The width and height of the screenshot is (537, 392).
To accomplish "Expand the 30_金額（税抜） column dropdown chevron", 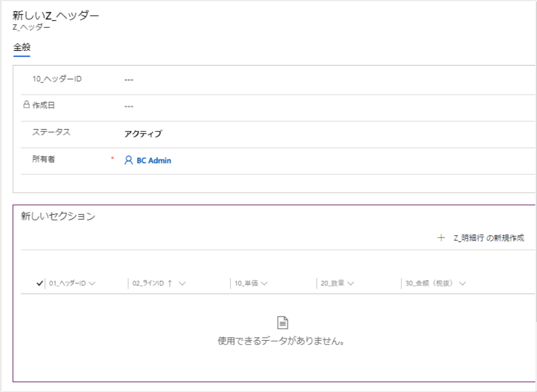I will pos(462,283).
